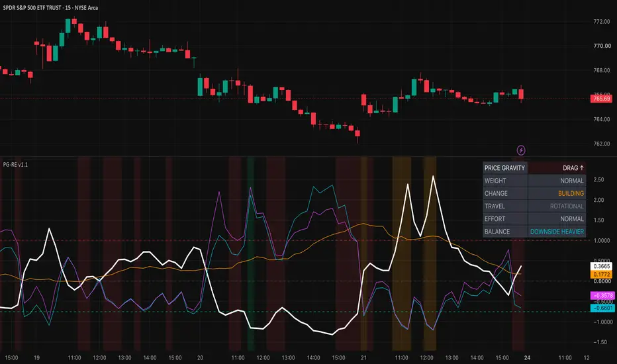Click the 2.50 indicator scale label
Screen dimensions: 617x364
598,179
